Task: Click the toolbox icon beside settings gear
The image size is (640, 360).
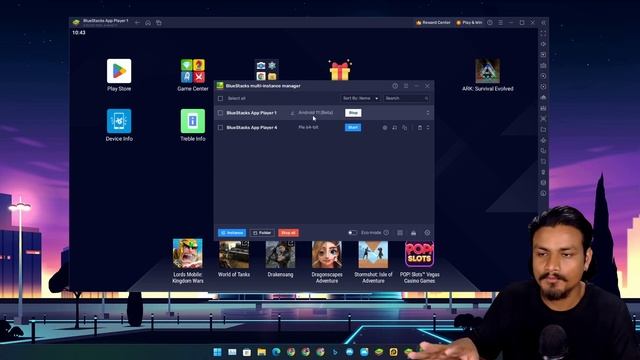Action: click(x=413, y=233)
